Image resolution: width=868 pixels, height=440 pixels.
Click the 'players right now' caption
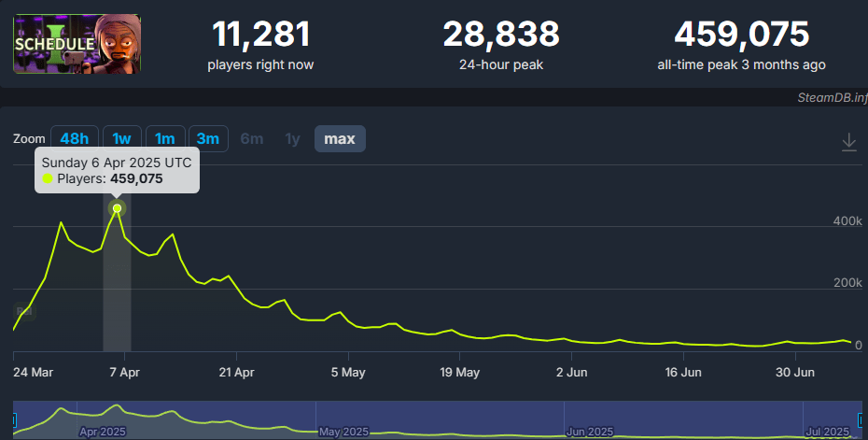point(260,64)
